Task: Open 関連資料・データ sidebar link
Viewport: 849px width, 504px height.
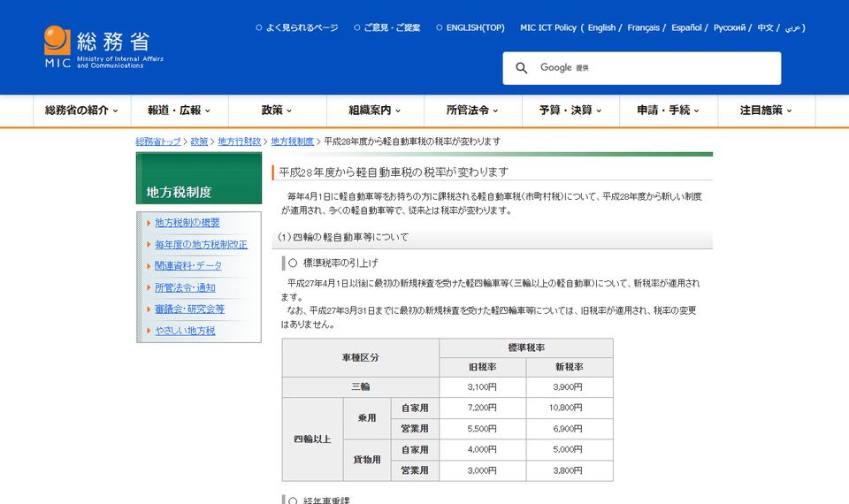Action: 187,266
